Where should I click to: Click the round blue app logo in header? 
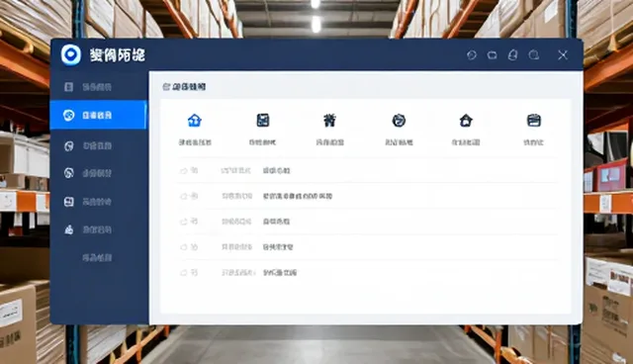(x=70, y=54)
